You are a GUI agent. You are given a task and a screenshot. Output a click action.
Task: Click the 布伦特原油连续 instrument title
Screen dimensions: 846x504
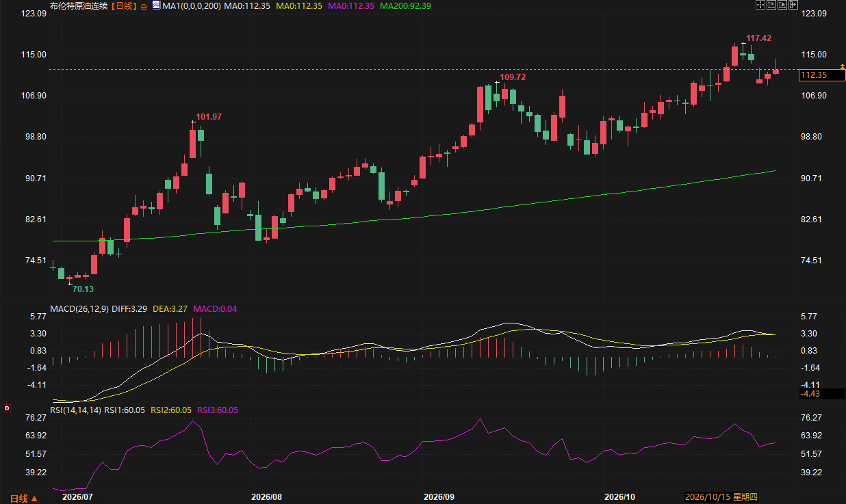79,5
